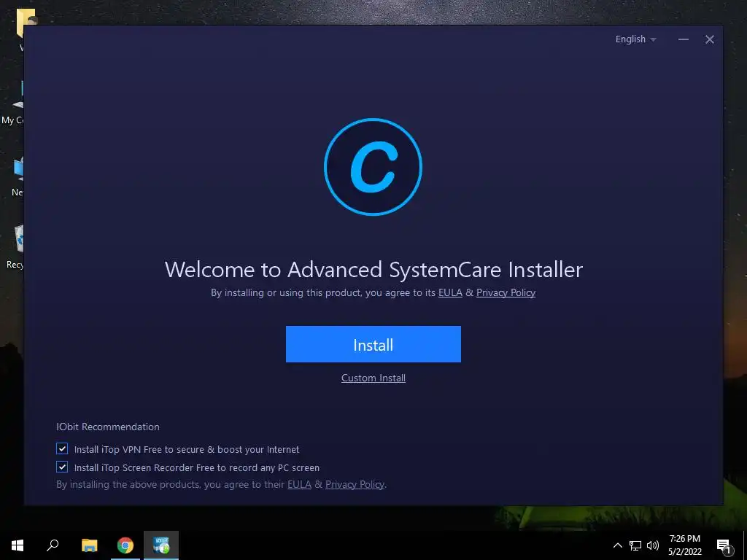The image size is (747, 560).
Task: Click the blue Install button
Action: coord(373,344)
